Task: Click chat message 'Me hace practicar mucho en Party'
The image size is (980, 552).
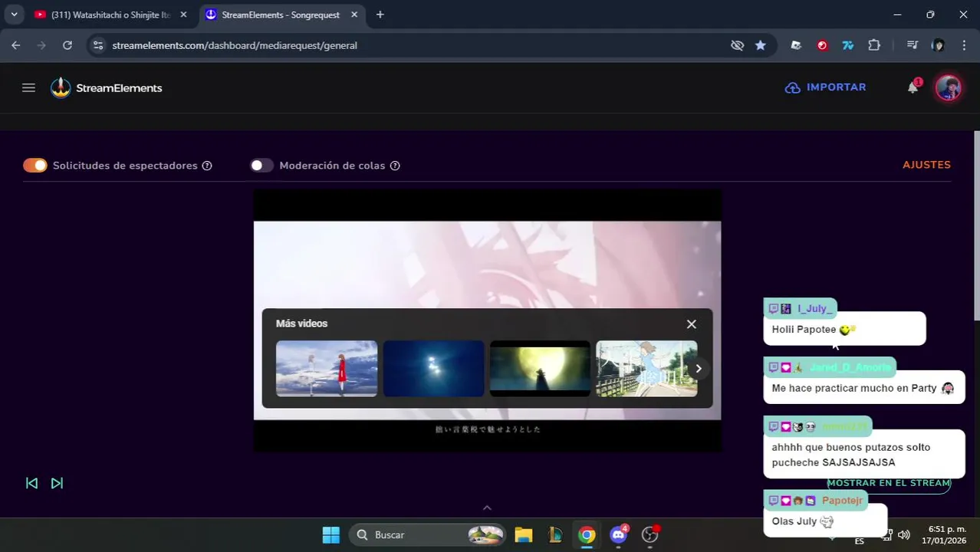Action: click(x=863, y=388)
